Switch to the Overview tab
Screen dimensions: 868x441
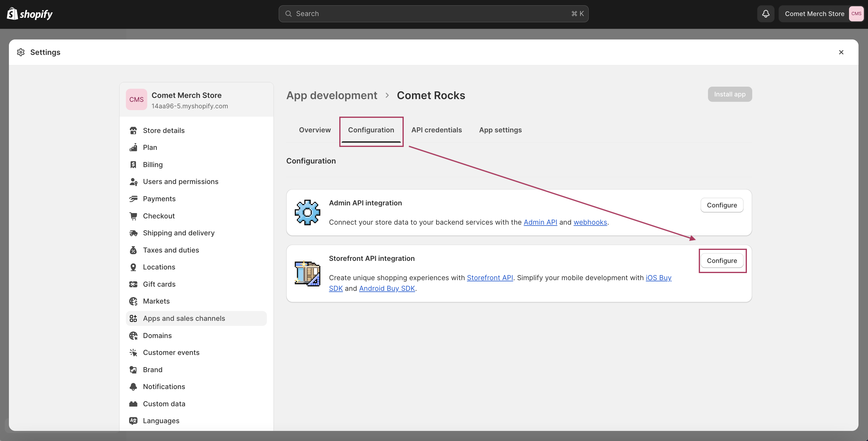point(315,130)
